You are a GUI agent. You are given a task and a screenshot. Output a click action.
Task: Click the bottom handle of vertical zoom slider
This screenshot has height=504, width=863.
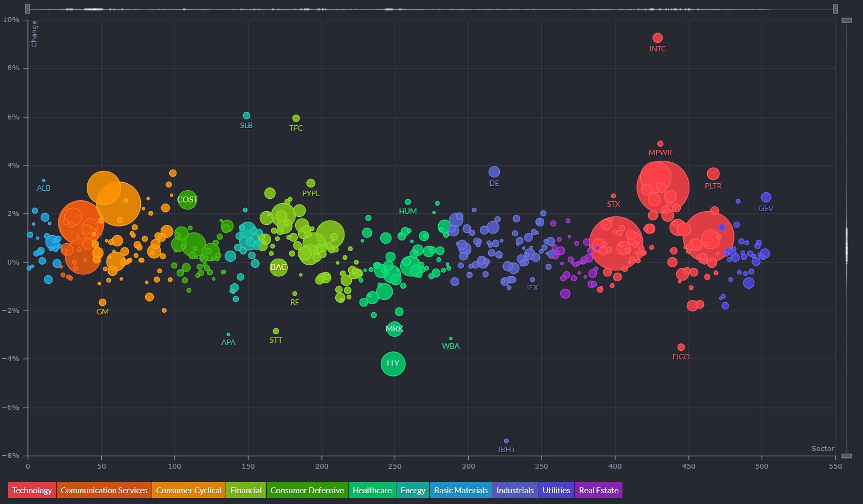coord(846,456)
